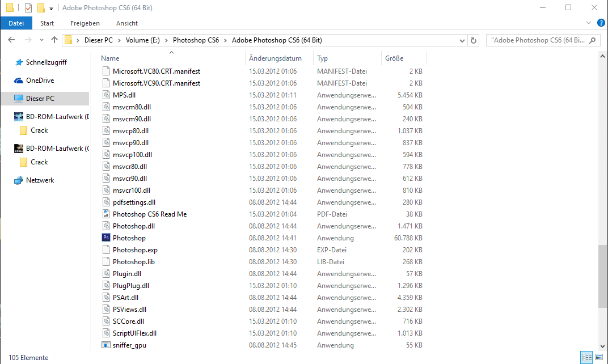This screenshot has width=608, height=364.
Task: Expand the address bar history dropdown
Action: pos(462,40)
